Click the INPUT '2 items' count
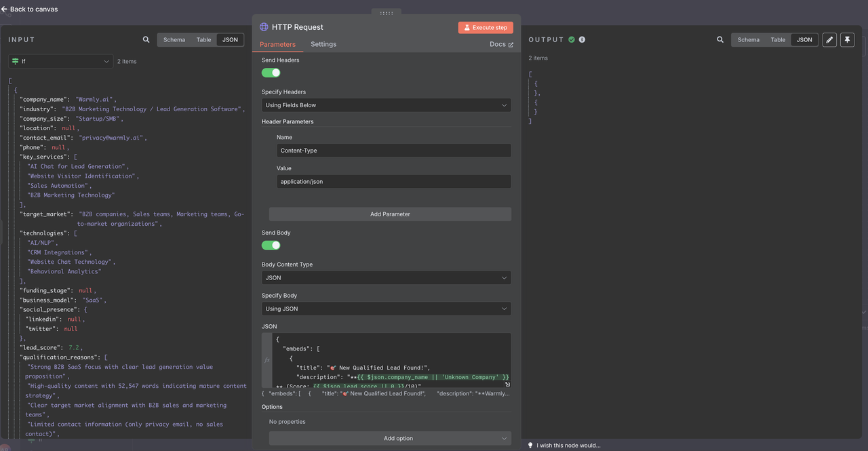The image size is (868, 451). [x=127, y=61]
